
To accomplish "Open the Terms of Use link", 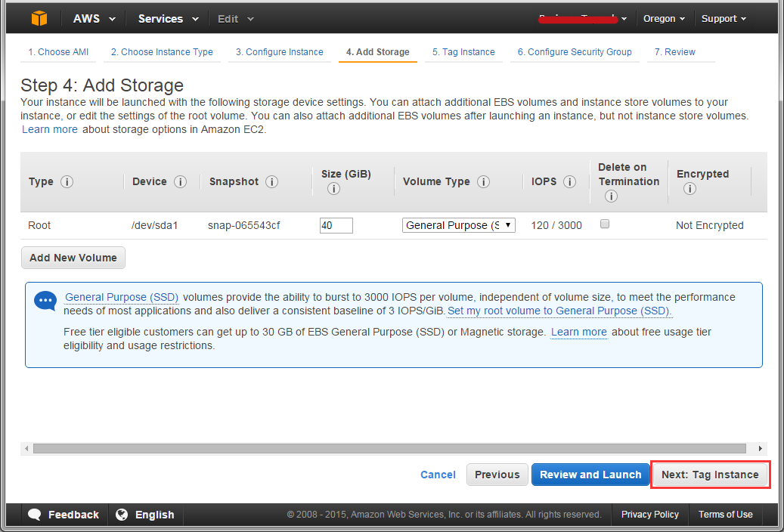I will click(726, 515).
